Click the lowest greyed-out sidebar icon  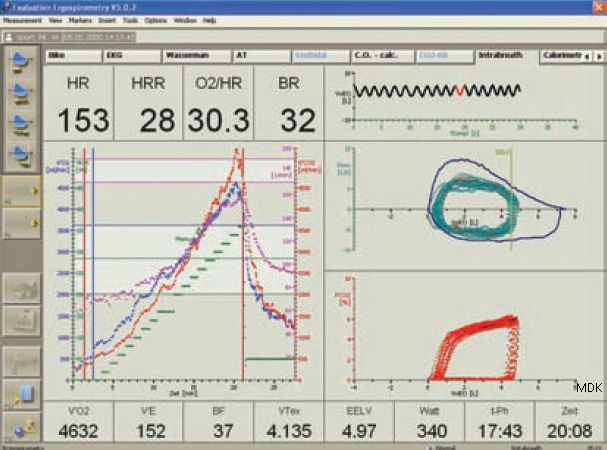click(x=21, y=362)
